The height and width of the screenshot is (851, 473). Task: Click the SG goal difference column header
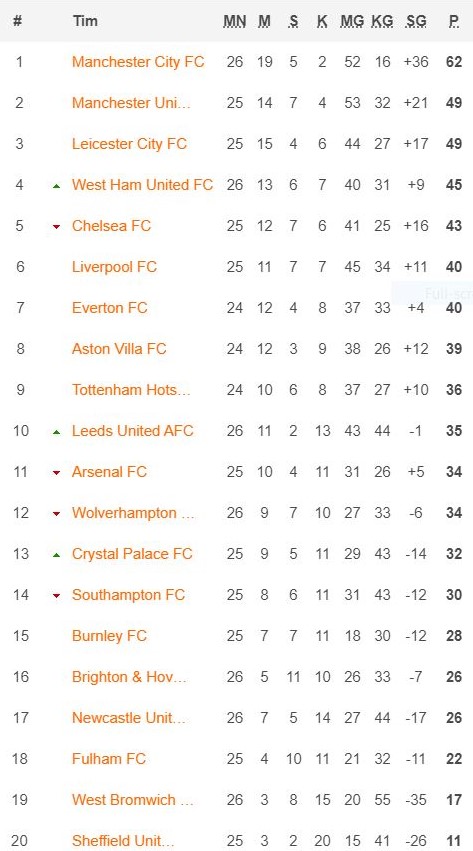pos(416,21)
